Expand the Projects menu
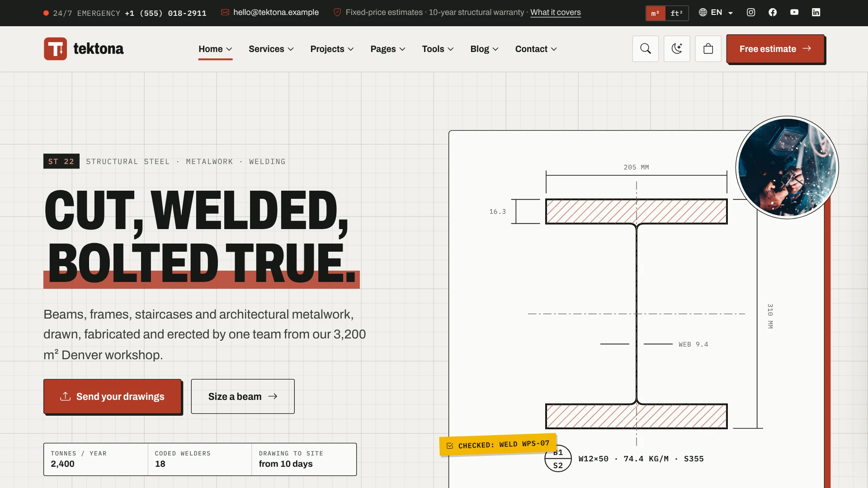The height and width of the screenshot is (488, 868). 332,49
